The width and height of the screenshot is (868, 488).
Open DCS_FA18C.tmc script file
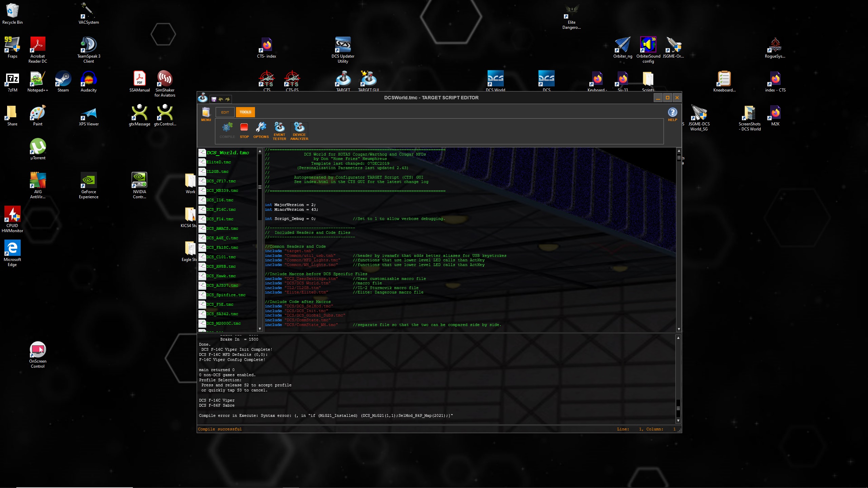222,248
